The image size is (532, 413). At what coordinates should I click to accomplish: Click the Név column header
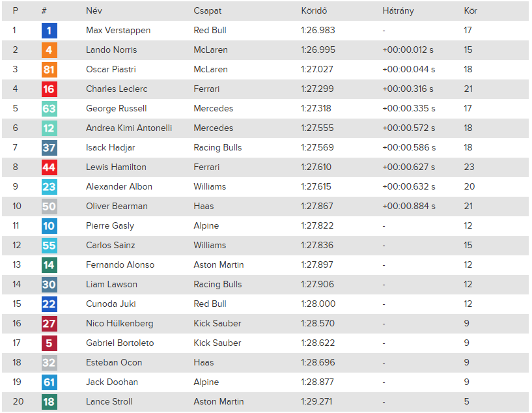click(x=94, y=11)
